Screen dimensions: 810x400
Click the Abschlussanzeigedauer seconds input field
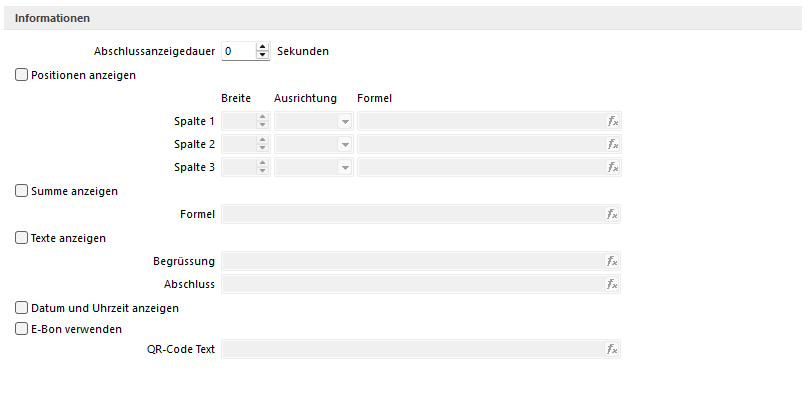coord(238,51)
